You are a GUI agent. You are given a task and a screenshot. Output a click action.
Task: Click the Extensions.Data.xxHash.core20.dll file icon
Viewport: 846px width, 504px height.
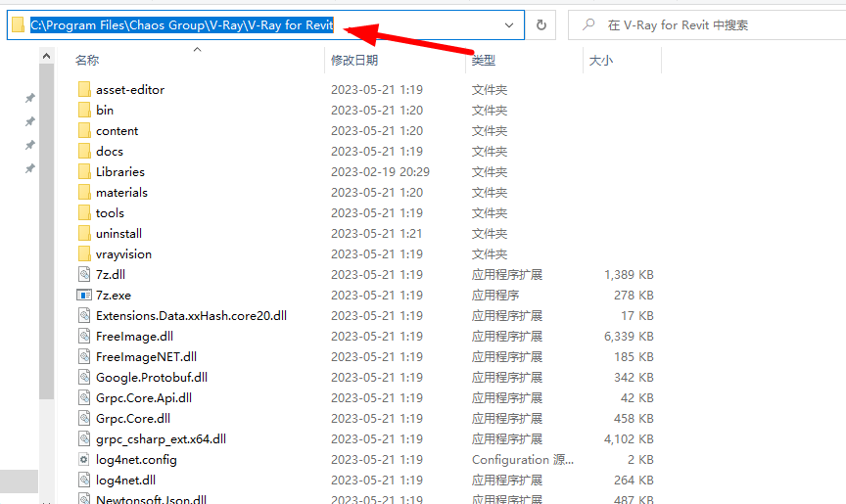coord(84,315)
